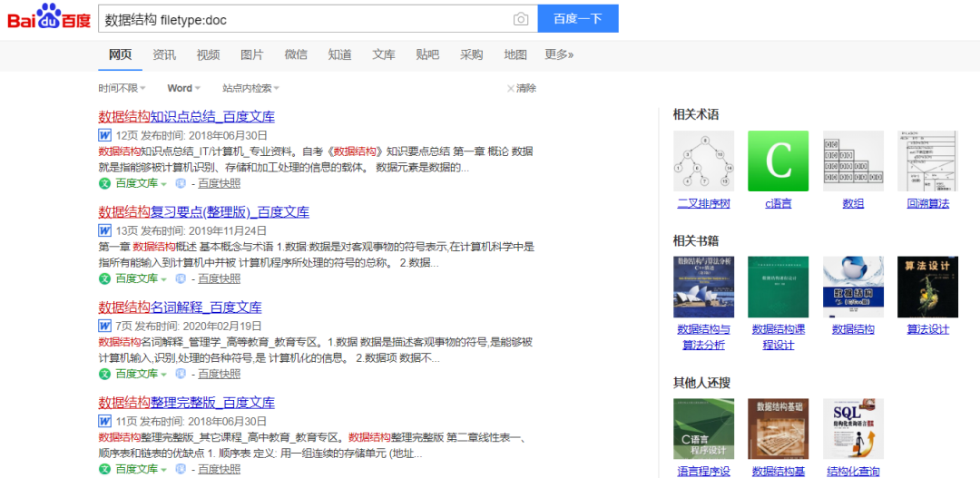Click Word icon under 整理完整版 result
The image size is (980, 478).
point(104,421)
